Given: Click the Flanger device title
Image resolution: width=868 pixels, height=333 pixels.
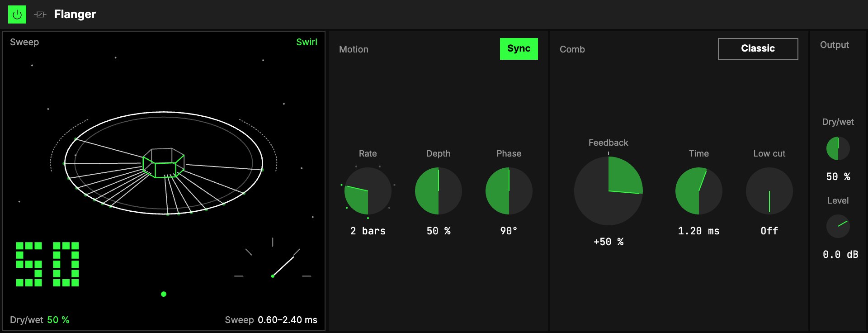Looking at the screenshot, I should [75, 14].
